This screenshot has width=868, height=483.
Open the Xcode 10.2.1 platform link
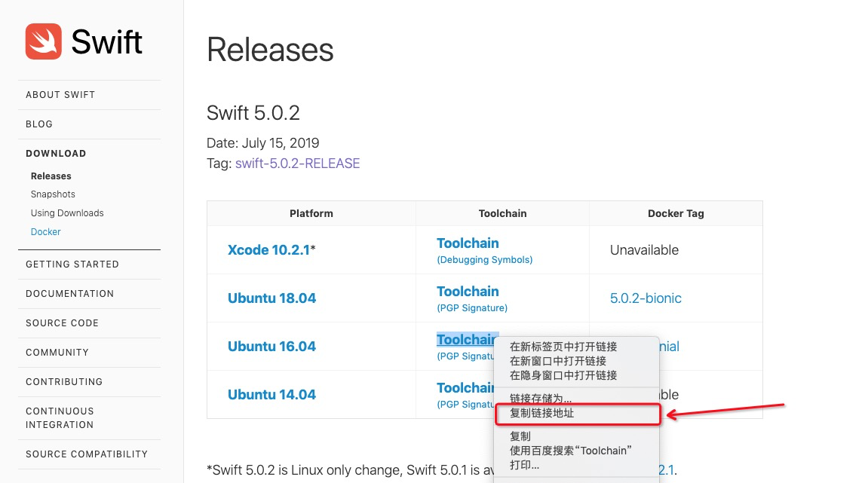coord(268,250)
